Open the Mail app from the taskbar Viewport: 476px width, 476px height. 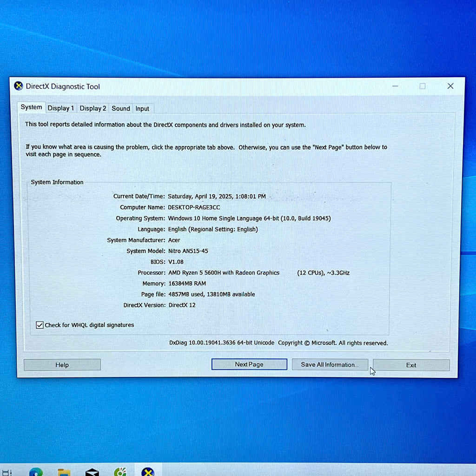92,472
